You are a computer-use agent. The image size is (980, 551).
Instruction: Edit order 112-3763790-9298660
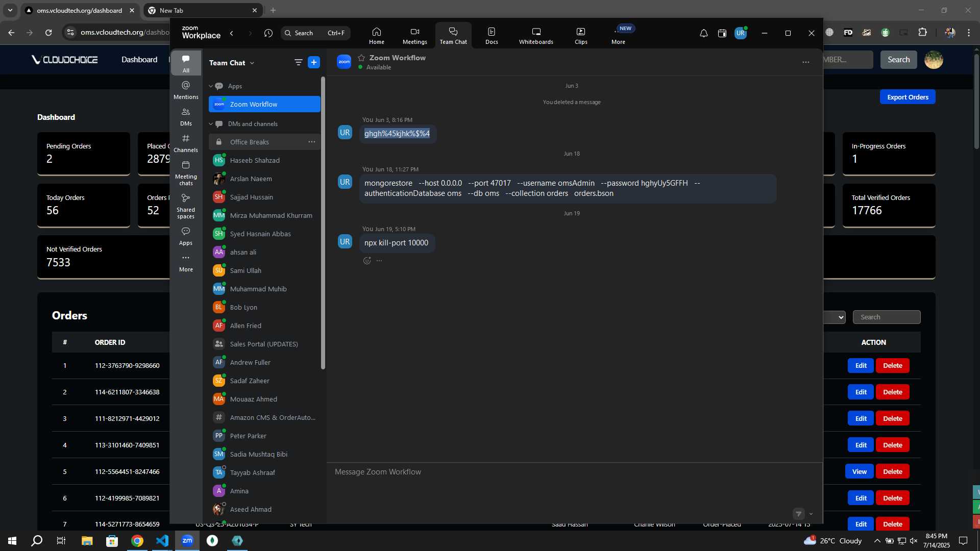(x=861, y=365)
